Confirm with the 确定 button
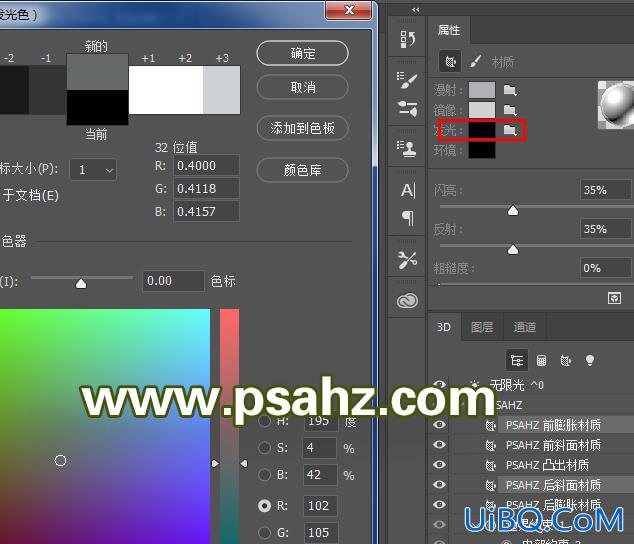This screenshot has width=634, height=544. (302, 53)
